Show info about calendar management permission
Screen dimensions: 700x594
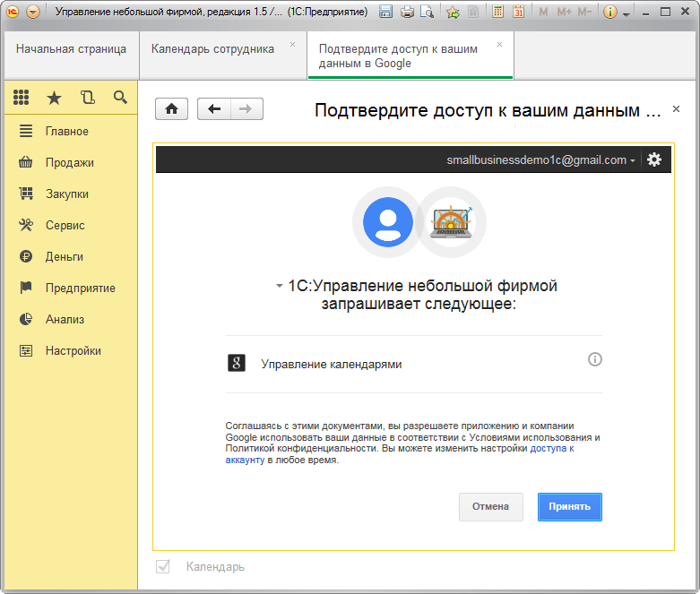[594, 358]
